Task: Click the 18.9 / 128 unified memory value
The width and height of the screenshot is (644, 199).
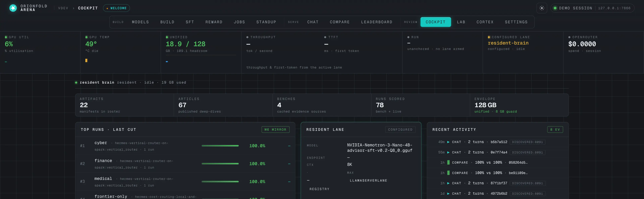Action: (185, 44)
